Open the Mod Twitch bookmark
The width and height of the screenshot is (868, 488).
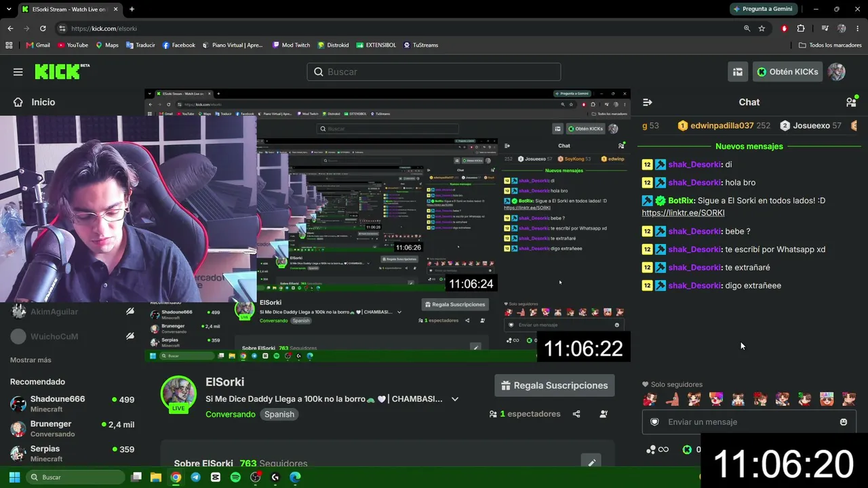pyautogui.click(x=291, y=45)
